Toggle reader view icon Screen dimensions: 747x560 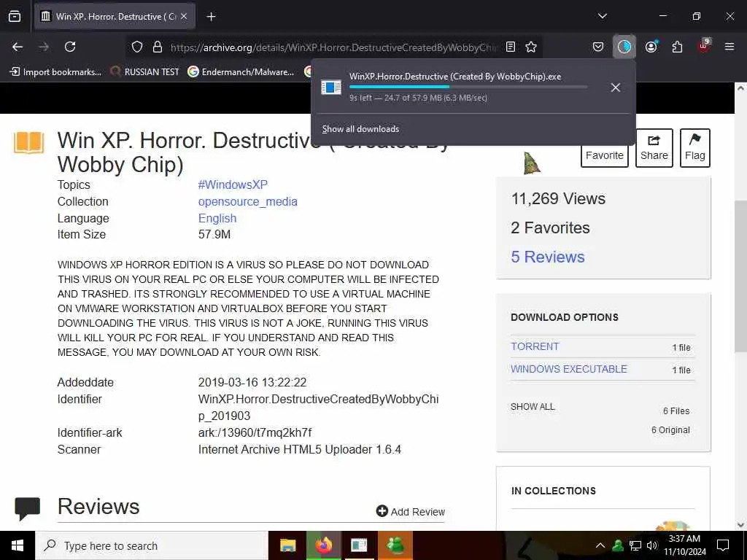(510, 47)
